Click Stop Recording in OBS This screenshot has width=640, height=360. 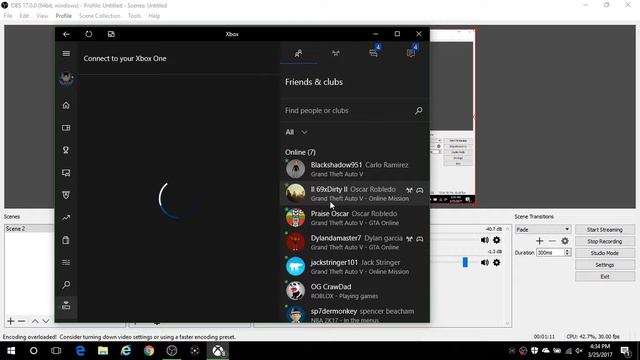[605, 242]
